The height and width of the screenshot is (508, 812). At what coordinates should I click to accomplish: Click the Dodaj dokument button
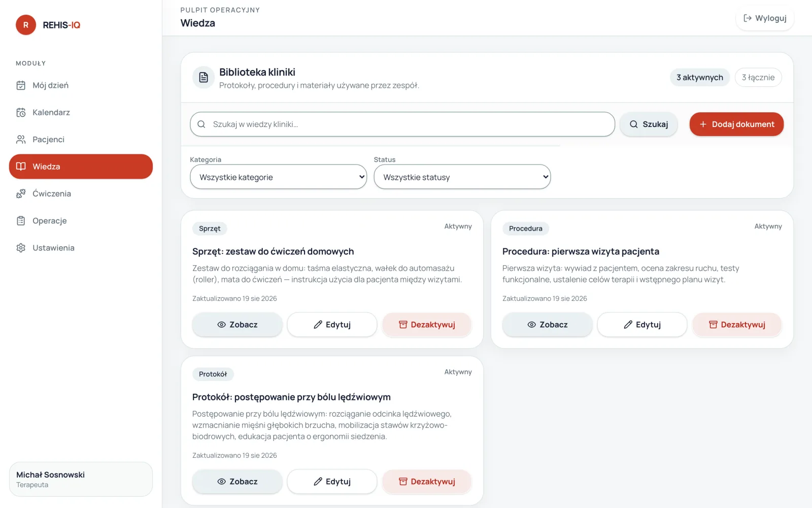[736, 124]
